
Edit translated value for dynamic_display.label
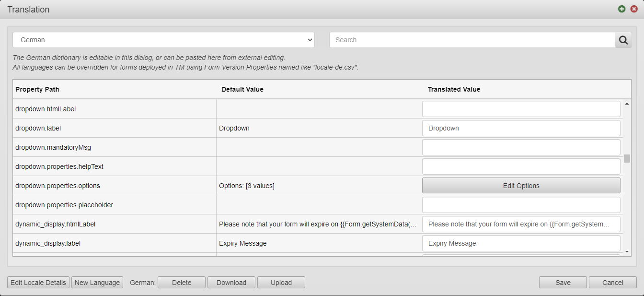coord(521,243)
